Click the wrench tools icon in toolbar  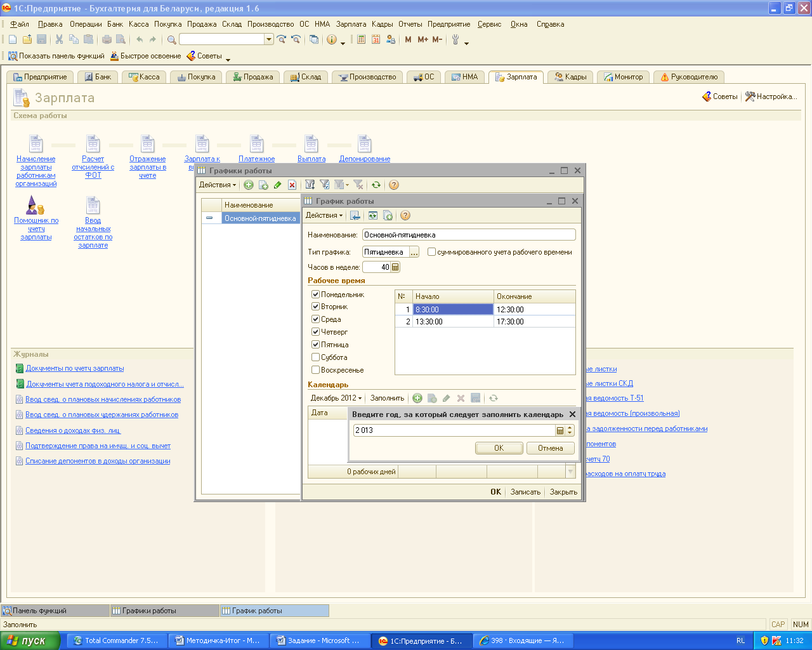(455, 39)
